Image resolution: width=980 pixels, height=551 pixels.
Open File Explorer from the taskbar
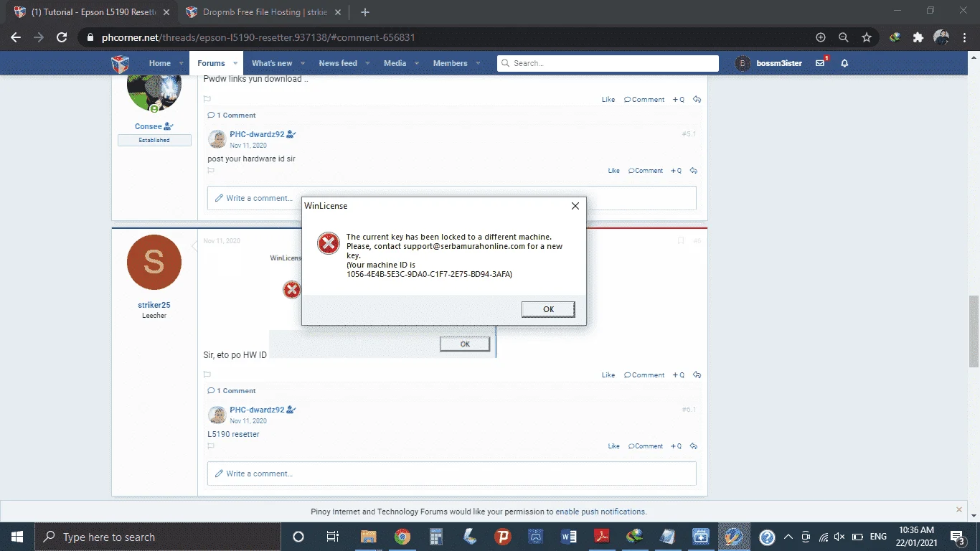click(368, 537)
